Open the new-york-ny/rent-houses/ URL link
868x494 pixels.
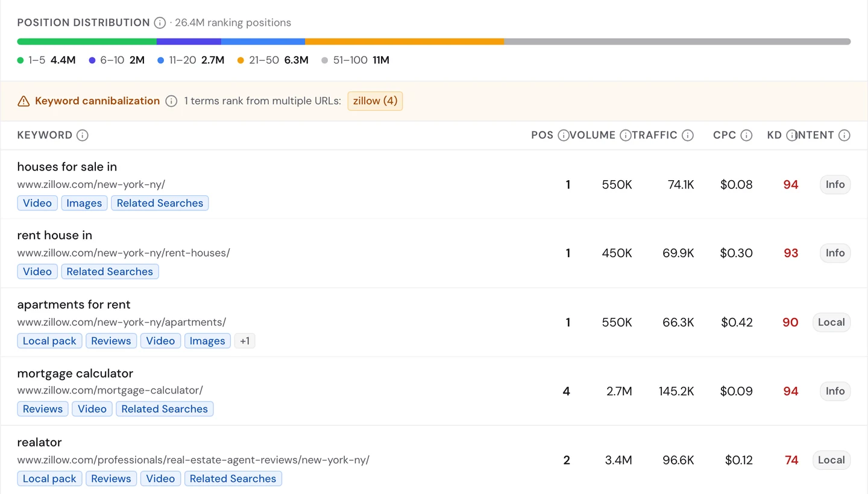coord(124,253)
